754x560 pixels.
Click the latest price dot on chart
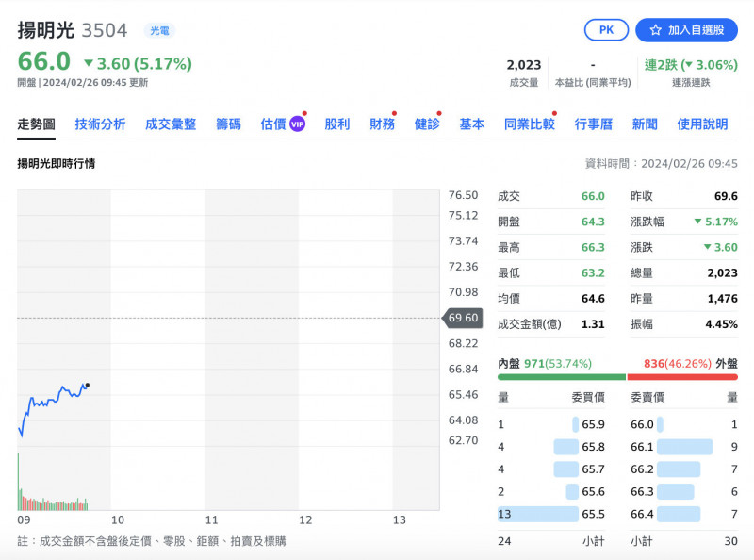[88, 385]
